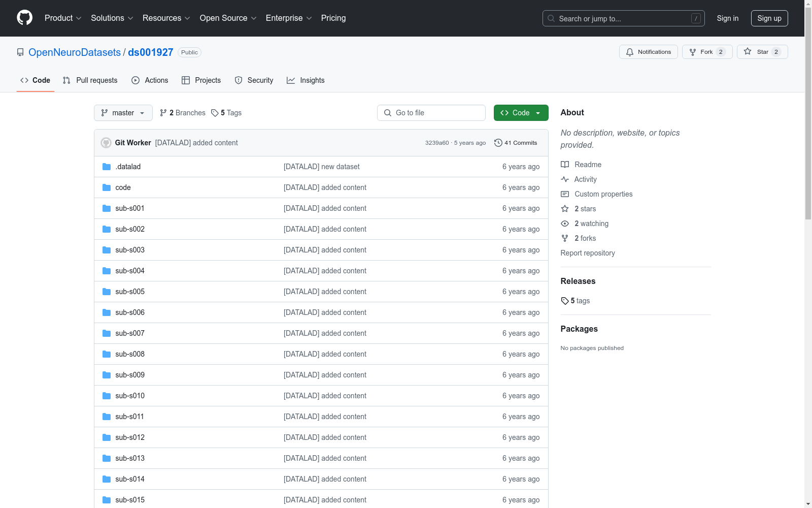Open the Packages heading link

579,329
